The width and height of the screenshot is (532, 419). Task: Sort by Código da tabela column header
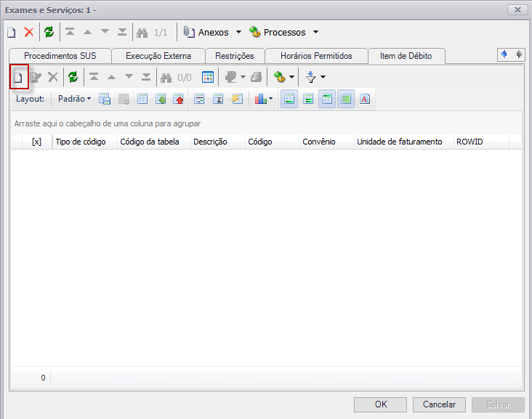tap(153, 142)
